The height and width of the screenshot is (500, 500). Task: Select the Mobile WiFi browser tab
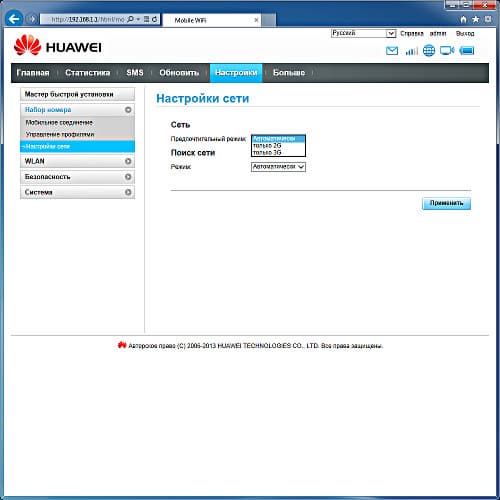[212, 20]
